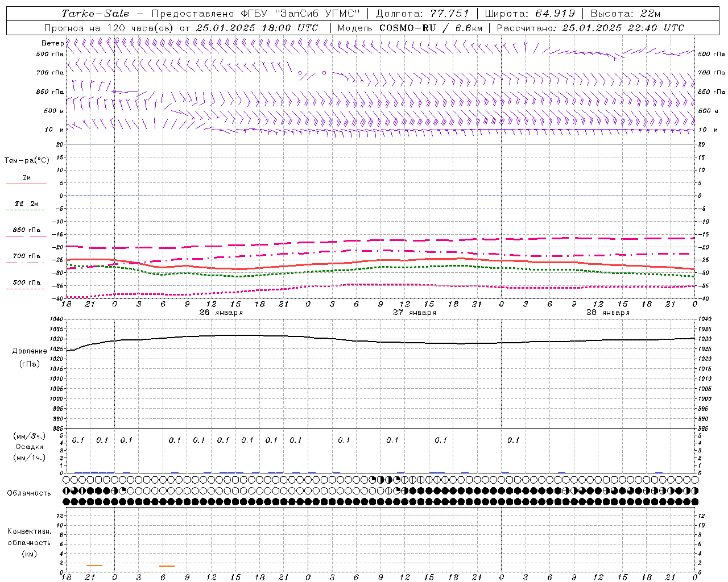This screenshot has width=728, height=582.
Task: Click the Осадки panel label
Action: tap(29, 447)
